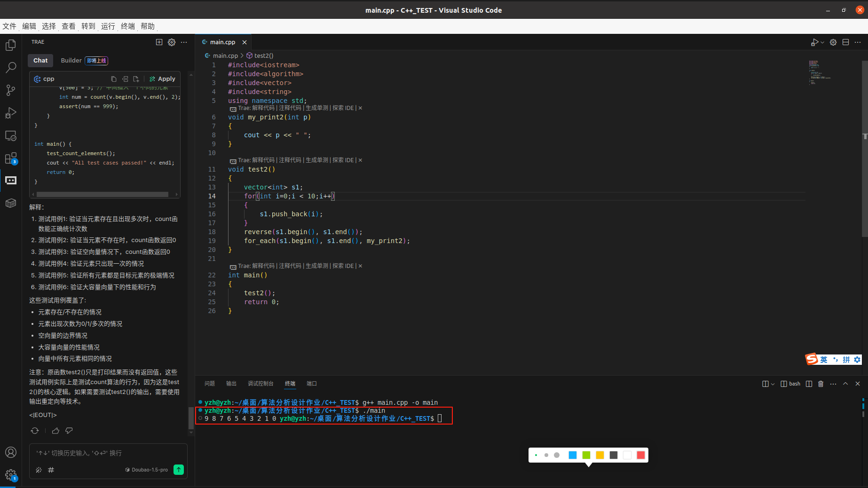Split the editor layout
868x488 pixels.
click(845, 42)
